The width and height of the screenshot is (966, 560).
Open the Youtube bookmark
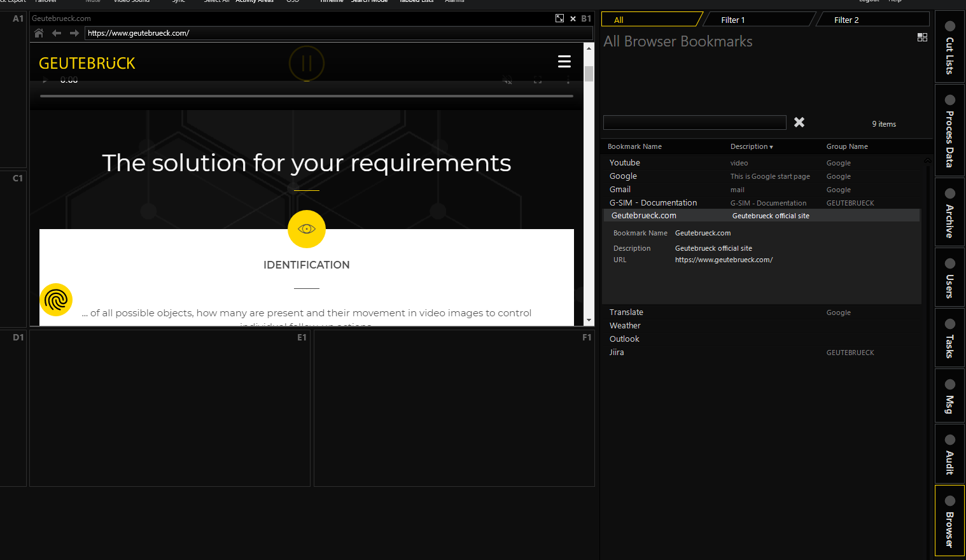762,163
